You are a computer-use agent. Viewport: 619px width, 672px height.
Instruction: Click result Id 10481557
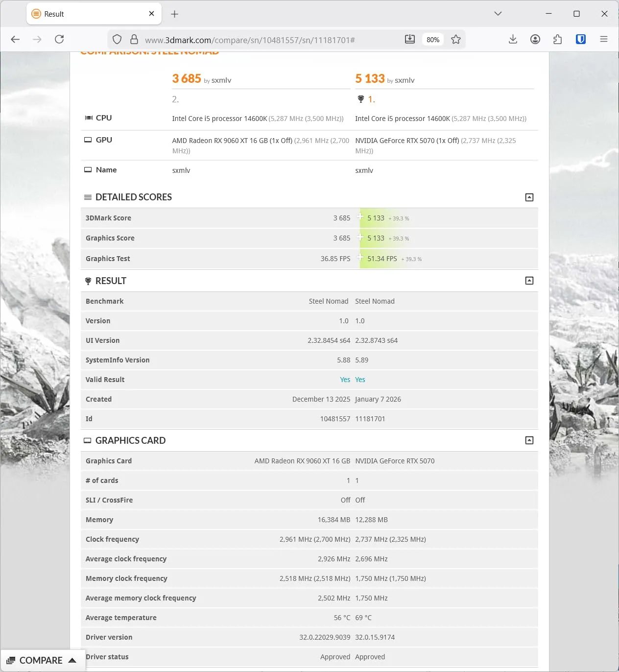pos(335,419)
